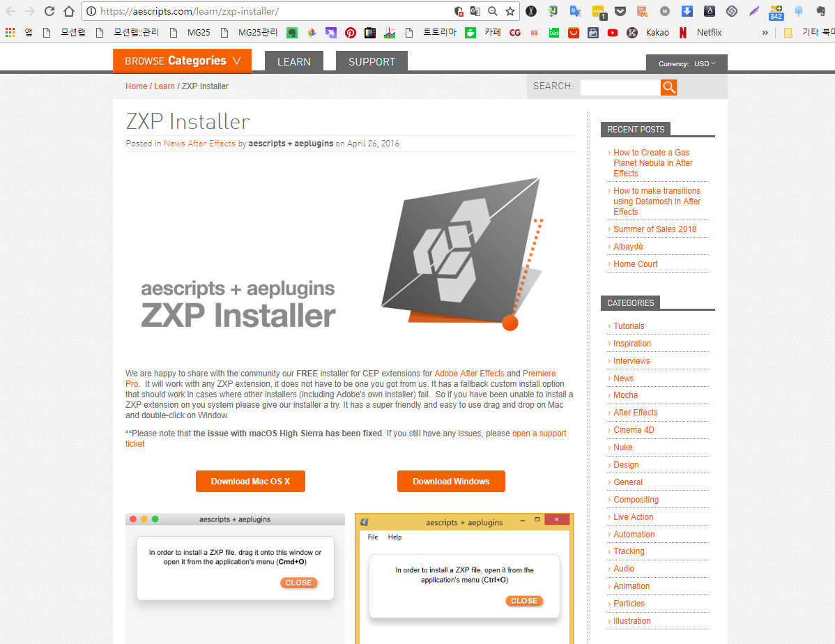The image size is (835, 644).
Task: Open the Evernote elephant extension icon
Action: click(820, 11)
